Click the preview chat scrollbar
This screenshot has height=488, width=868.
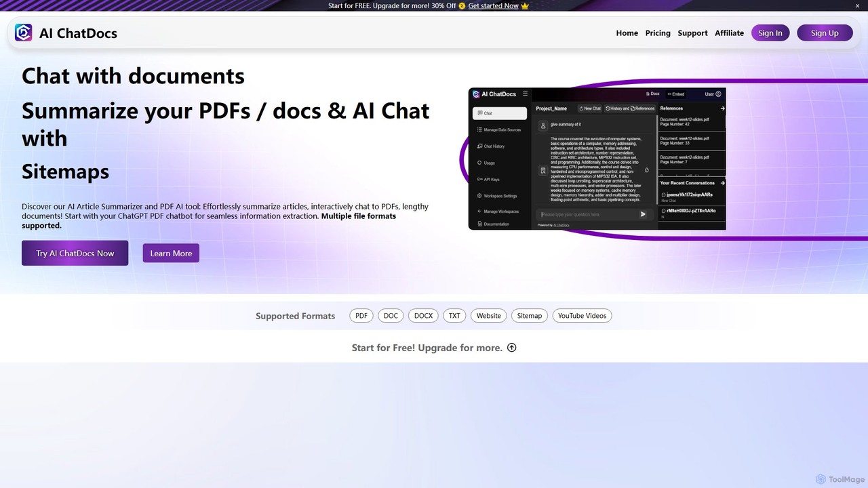coord(657,159)
